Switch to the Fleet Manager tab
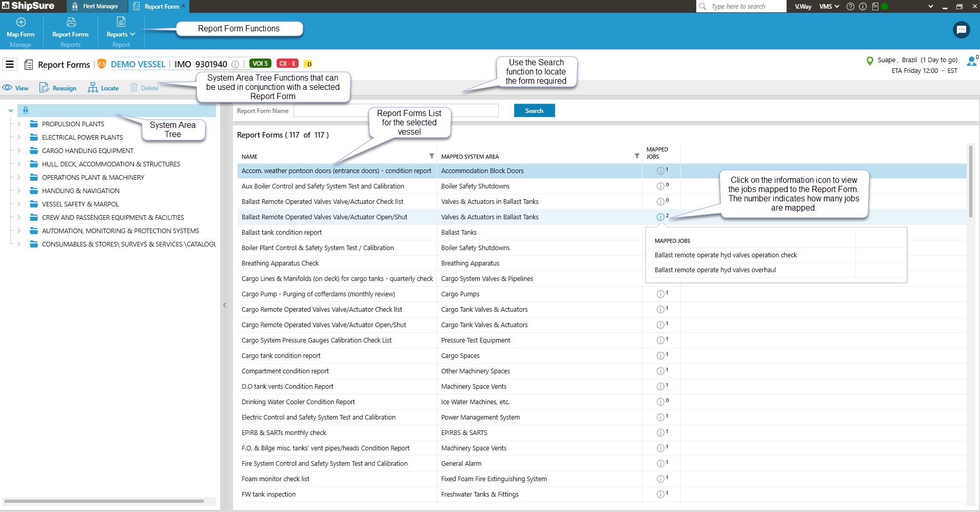Viewport: 980px width, 512px height. click(95, 6)
